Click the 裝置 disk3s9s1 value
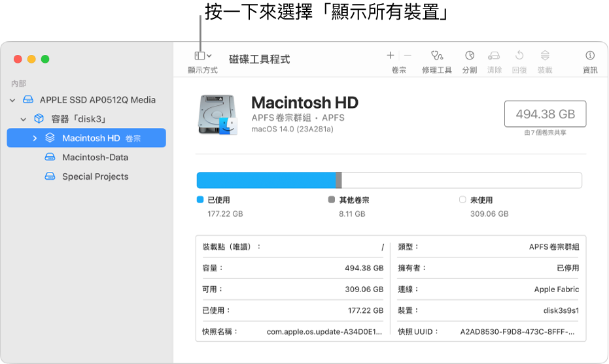 point(561,310)
